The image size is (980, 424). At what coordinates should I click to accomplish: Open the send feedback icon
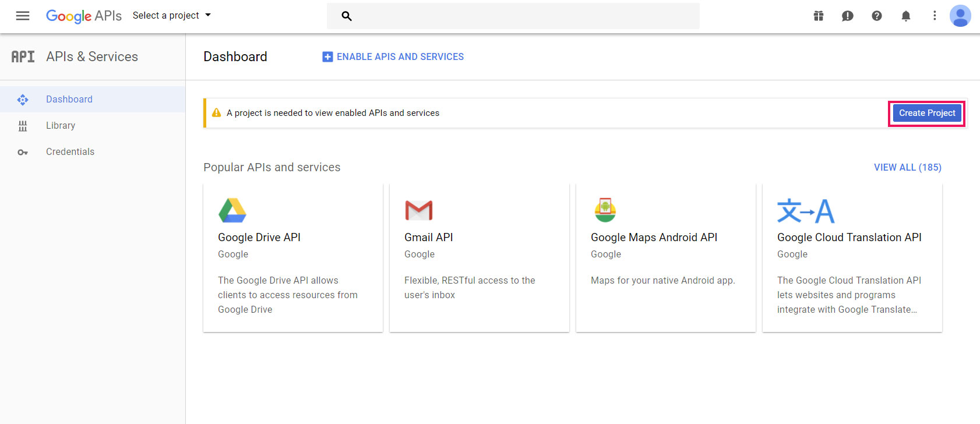848,16
